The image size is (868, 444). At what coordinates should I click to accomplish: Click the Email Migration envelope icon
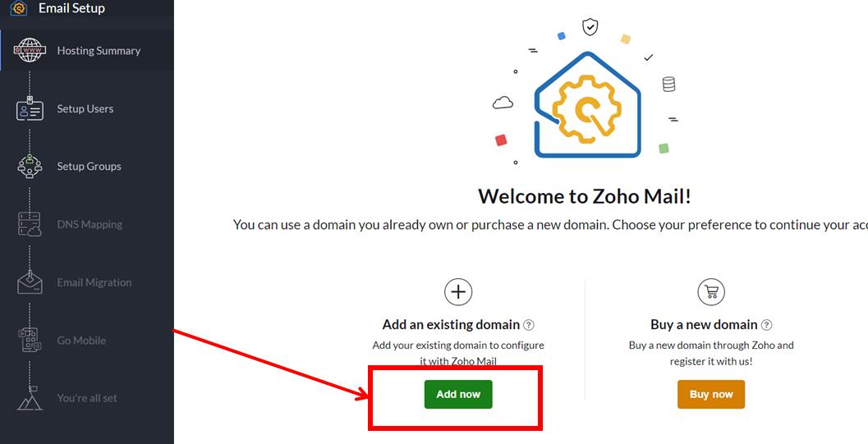[30, 282]
